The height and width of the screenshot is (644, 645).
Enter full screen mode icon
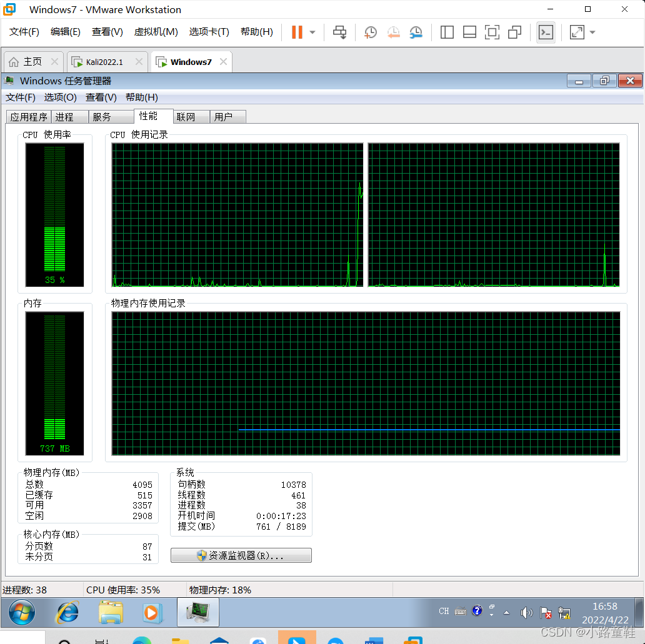click(492, 32)
